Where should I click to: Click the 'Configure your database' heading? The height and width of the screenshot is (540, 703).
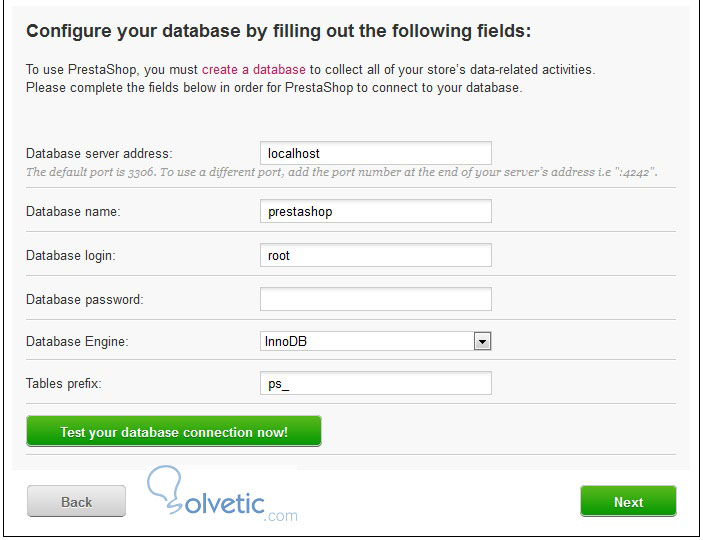pos(278,31)
